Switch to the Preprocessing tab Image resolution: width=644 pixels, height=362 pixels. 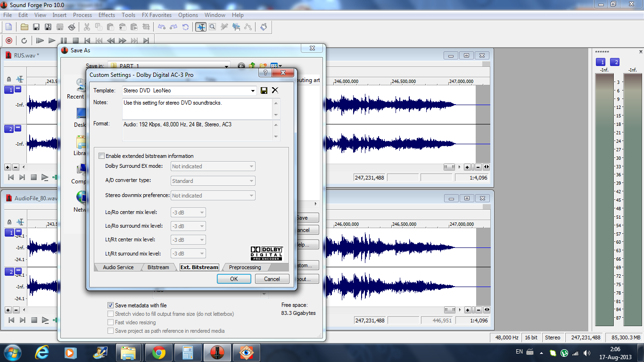coord(245,267)
